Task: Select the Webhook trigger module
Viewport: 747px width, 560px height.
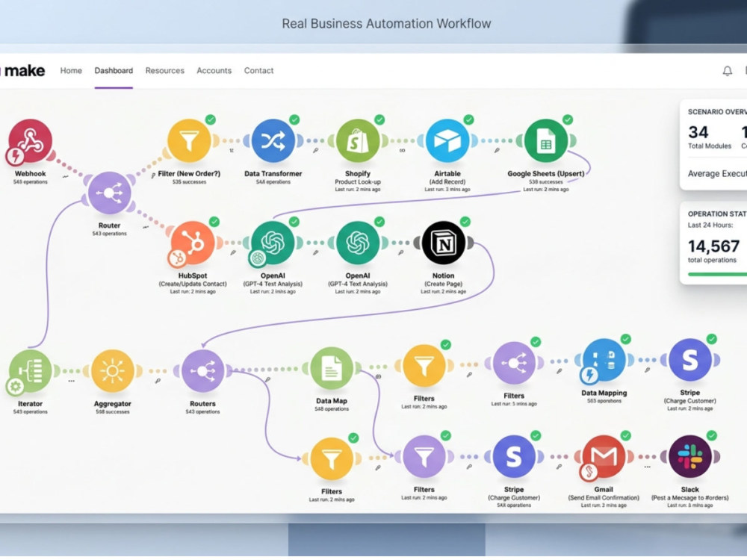Action: click(x=31, y=141)
